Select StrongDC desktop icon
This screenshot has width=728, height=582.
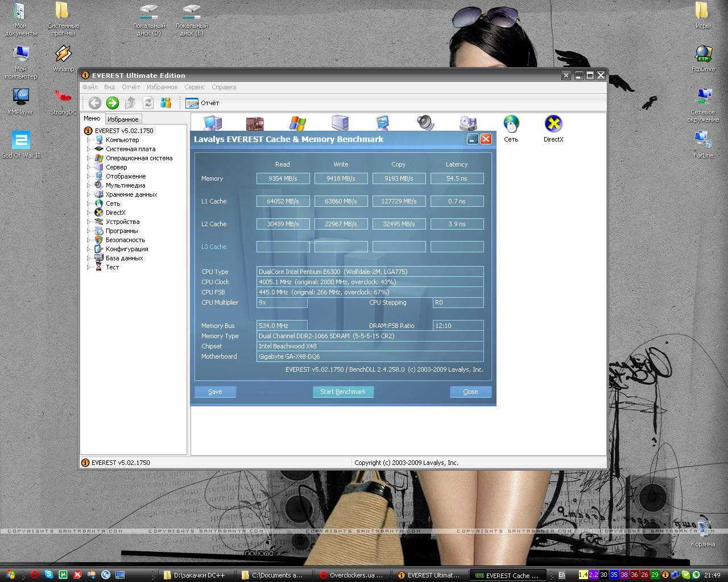(63, 102)
